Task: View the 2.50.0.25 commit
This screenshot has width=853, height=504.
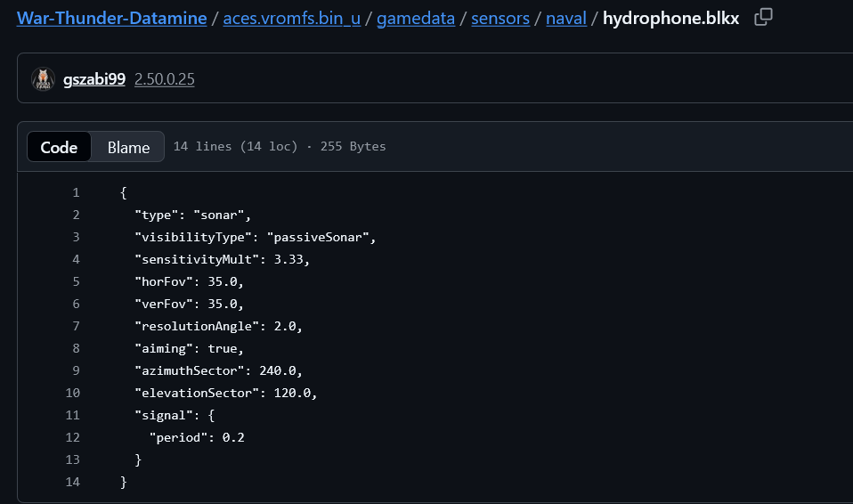Action: click(165, 79)
